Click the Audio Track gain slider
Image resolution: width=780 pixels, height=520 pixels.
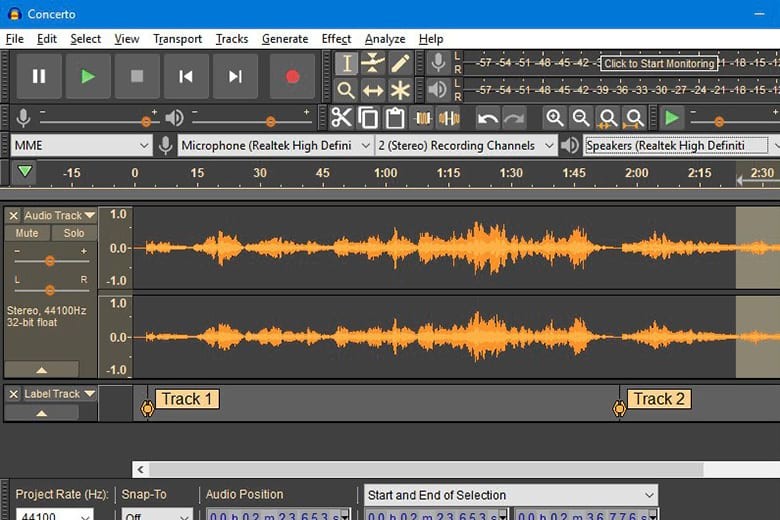(50, 261)
